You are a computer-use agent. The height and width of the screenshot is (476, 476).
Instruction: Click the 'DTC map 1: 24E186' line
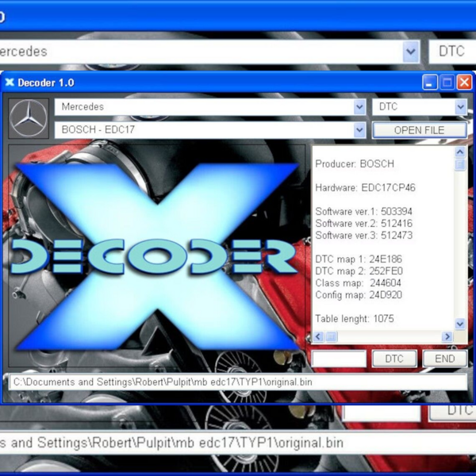click(359, 259)
